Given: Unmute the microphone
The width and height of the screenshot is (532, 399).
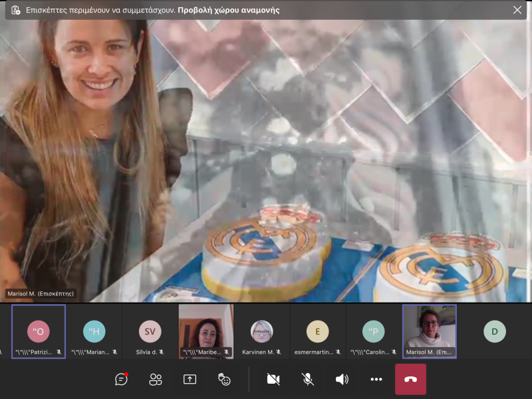Looking at the screenshot, I should [x=307, y=379].
